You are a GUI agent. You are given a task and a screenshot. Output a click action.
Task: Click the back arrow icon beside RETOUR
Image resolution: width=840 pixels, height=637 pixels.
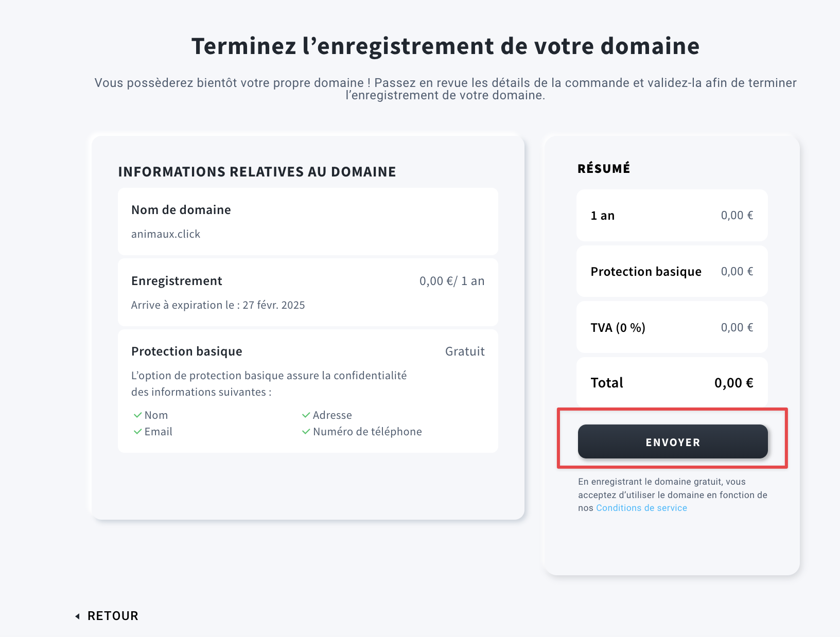77,616
